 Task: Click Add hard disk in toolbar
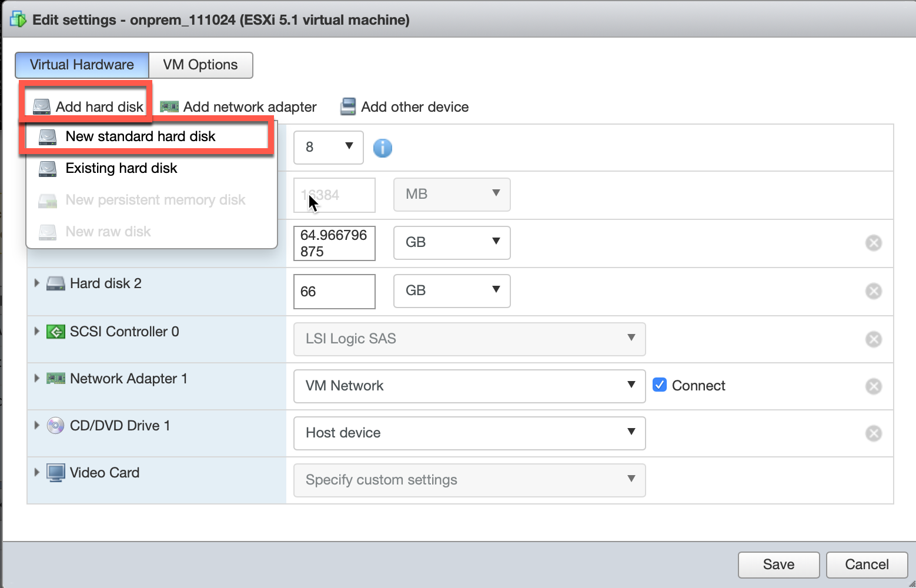88,106
